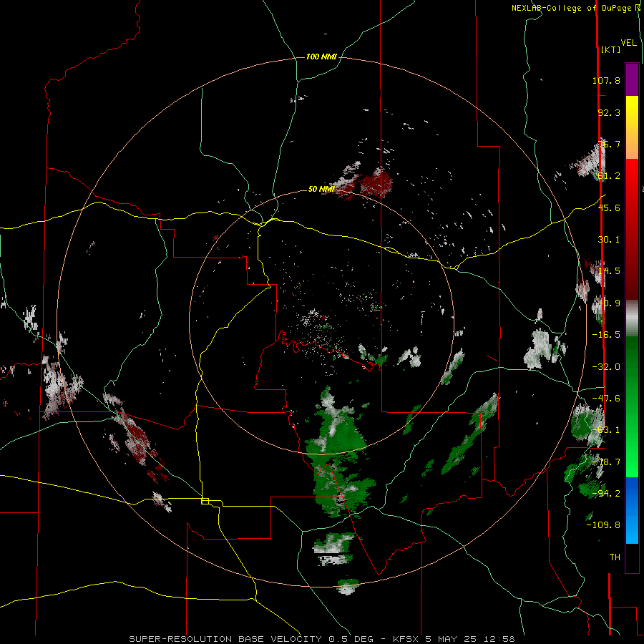Pick the black TH box of the color bar
Viewport: 644px width, 644px height.
[x=632, y=558]
